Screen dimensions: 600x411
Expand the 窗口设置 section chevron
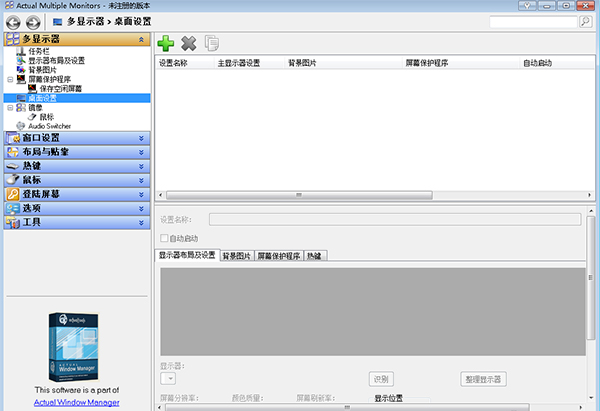141,138
